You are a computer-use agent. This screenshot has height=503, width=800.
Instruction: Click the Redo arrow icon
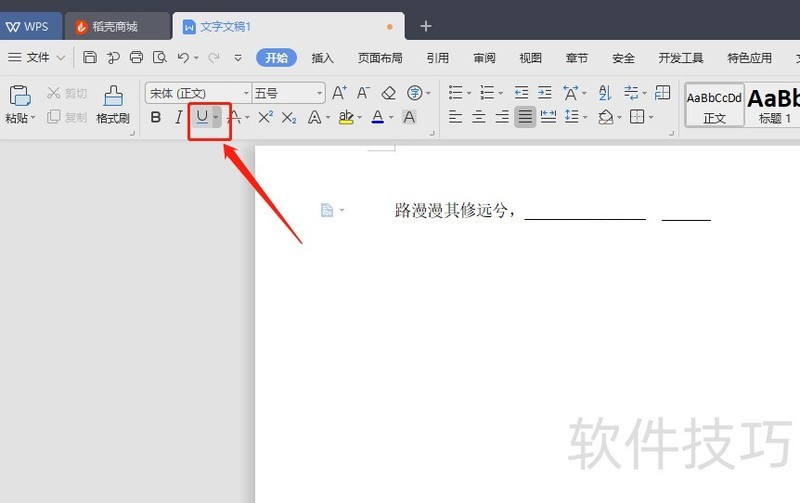(214, 58)
